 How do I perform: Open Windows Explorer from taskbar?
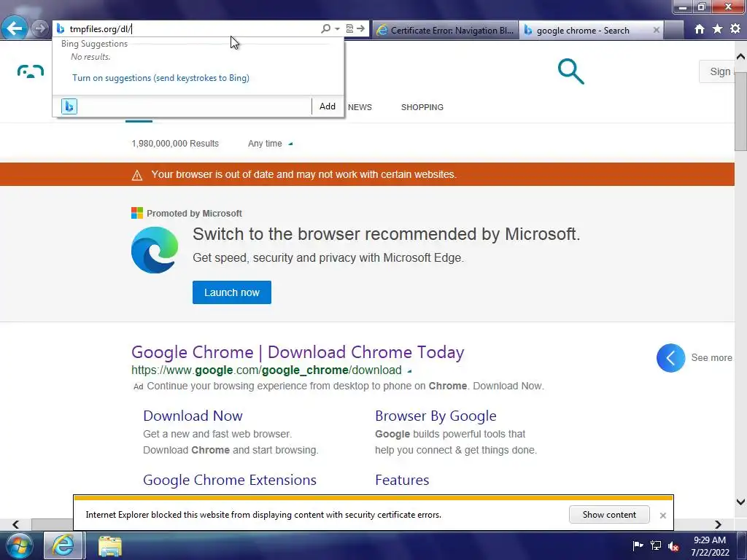110,545
